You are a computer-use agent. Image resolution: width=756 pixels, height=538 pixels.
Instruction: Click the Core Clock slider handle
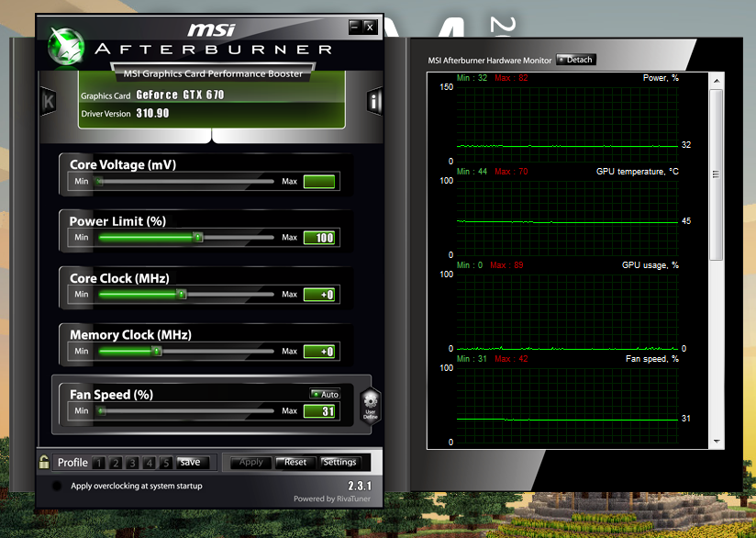click(x=181, y=295)
